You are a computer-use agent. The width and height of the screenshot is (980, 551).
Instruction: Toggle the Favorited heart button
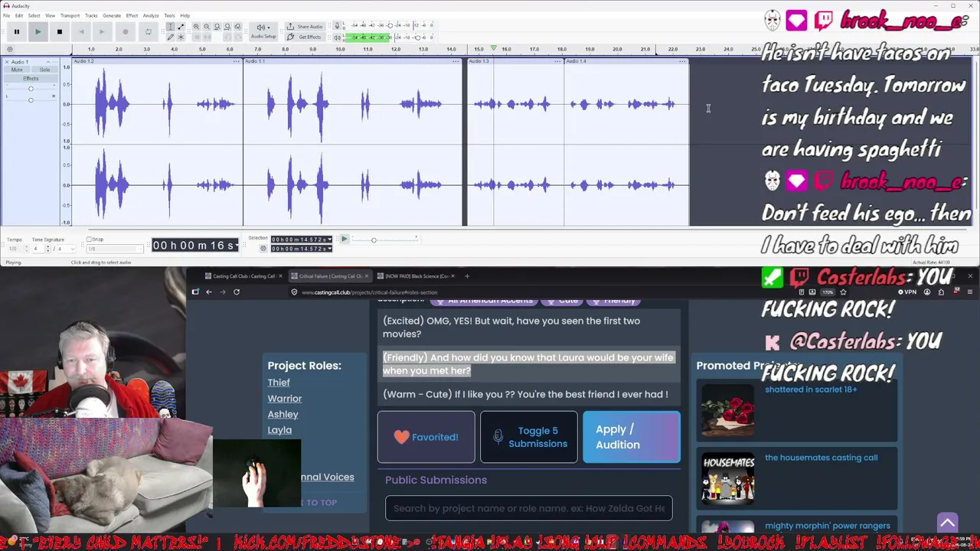[426, 437]
